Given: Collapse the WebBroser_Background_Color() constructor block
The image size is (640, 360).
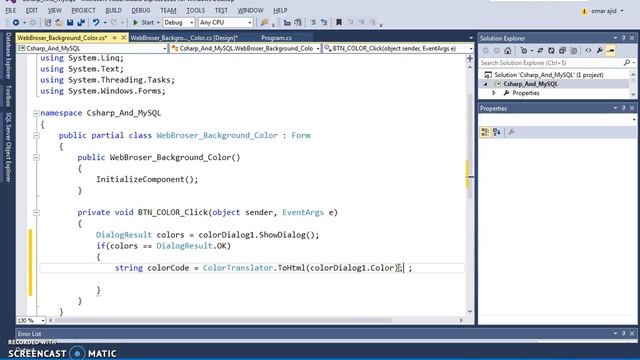Looking at the screenshot, I should (x=36, y=157).
